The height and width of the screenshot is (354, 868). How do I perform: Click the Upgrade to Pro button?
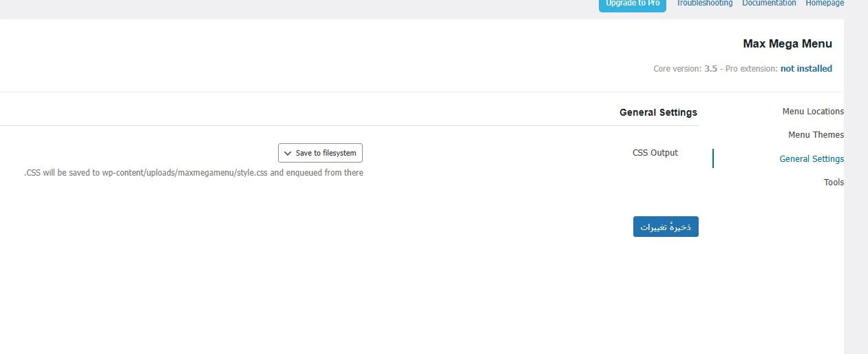633,4
